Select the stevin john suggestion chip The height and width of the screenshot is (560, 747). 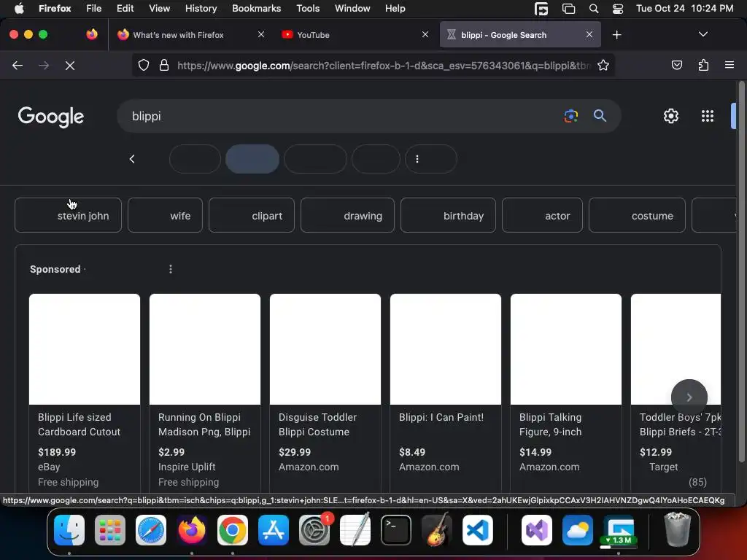(68, 215)
